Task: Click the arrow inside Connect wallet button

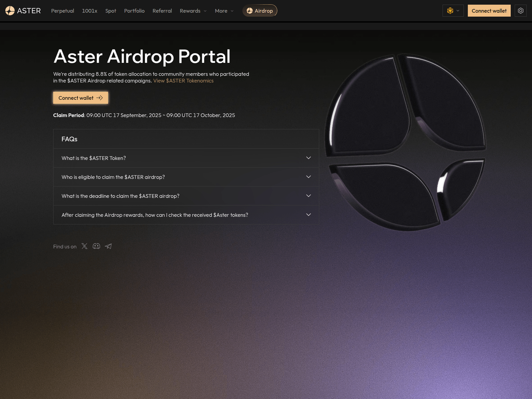Action: click(x=100, y=98)
